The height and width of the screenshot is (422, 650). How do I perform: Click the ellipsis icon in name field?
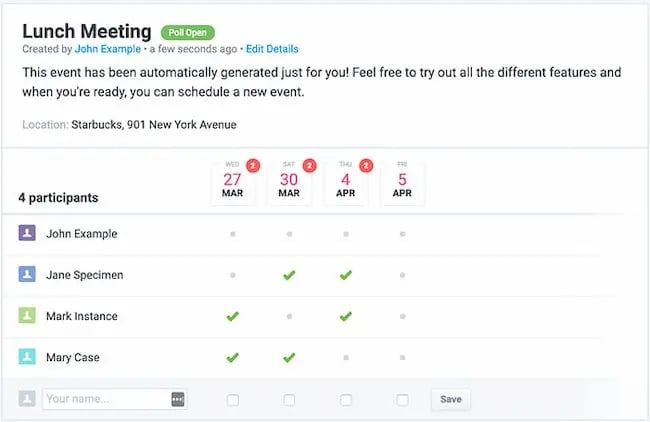178,399
